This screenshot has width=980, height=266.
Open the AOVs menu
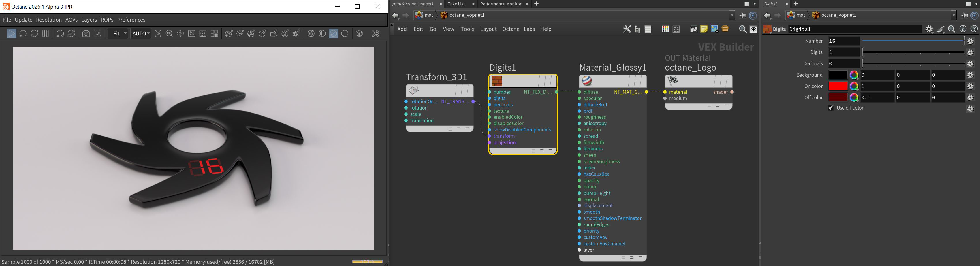point(72,20)
